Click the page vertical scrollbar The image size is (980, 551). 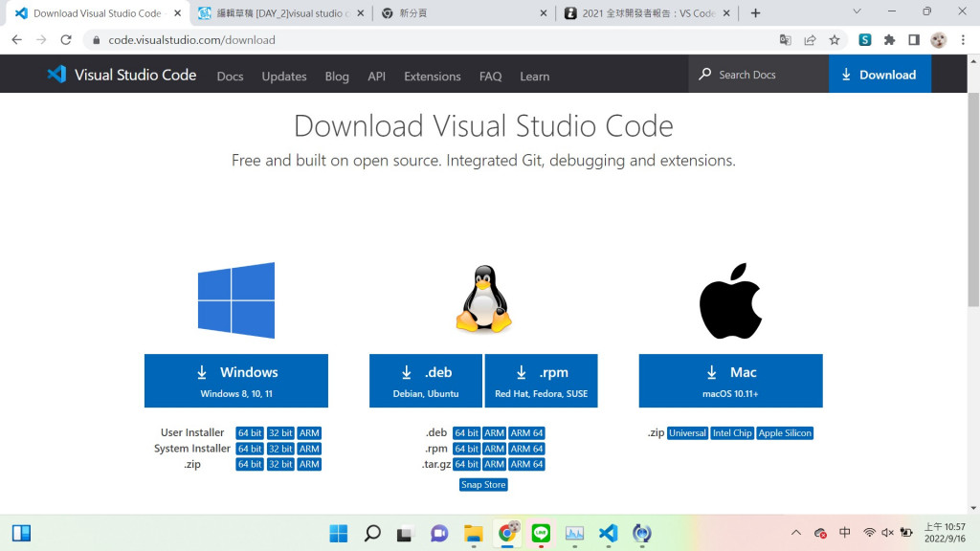click(973, 199)
